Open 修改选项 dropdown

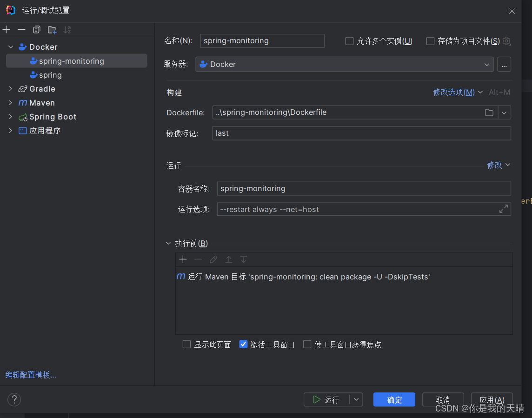(458, 92)
